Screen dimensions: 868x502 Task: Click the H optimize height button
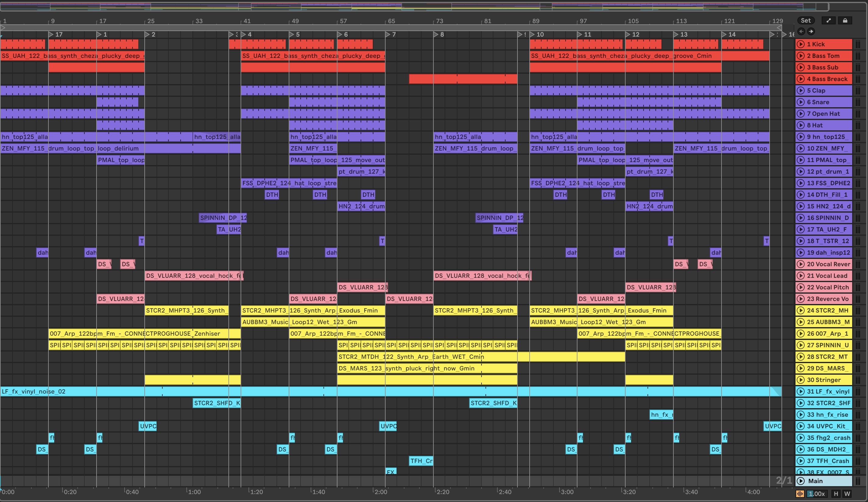click(836, 494)
